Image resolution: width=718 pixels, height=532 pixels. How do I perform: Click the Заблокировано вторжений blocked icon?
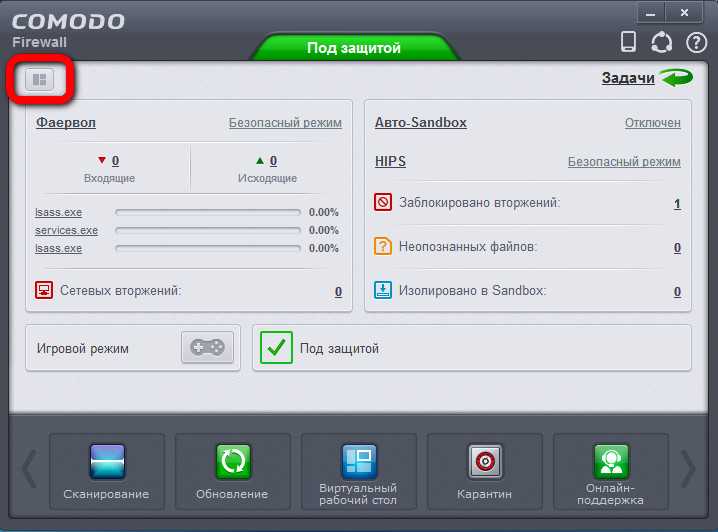coord(383,202)
